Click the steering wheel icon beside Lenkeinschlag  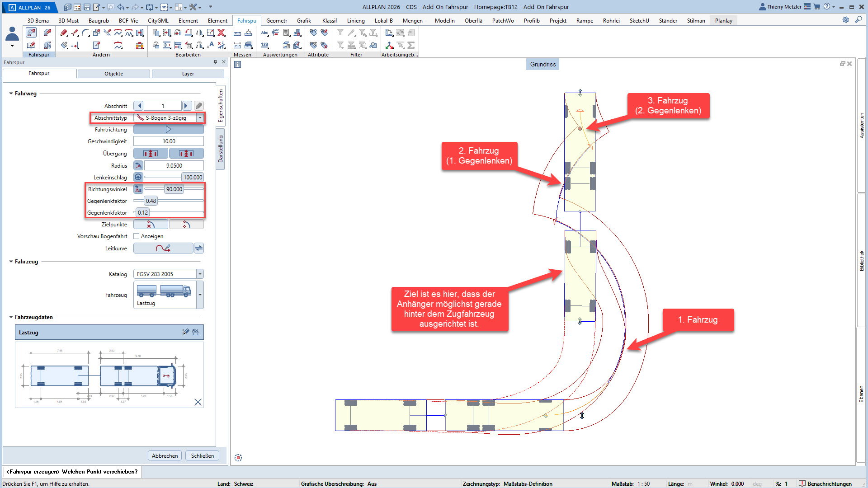point(138,177)
